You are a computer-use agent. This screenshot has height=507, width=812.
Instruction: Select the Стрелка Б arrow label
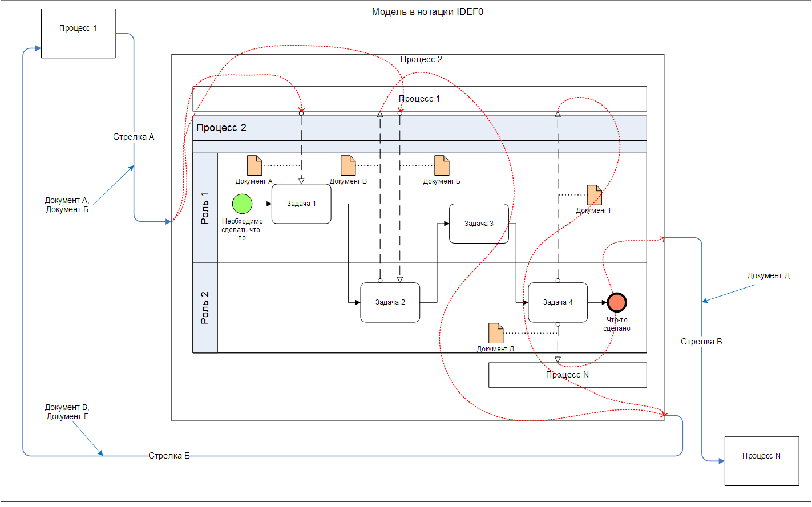169,456
